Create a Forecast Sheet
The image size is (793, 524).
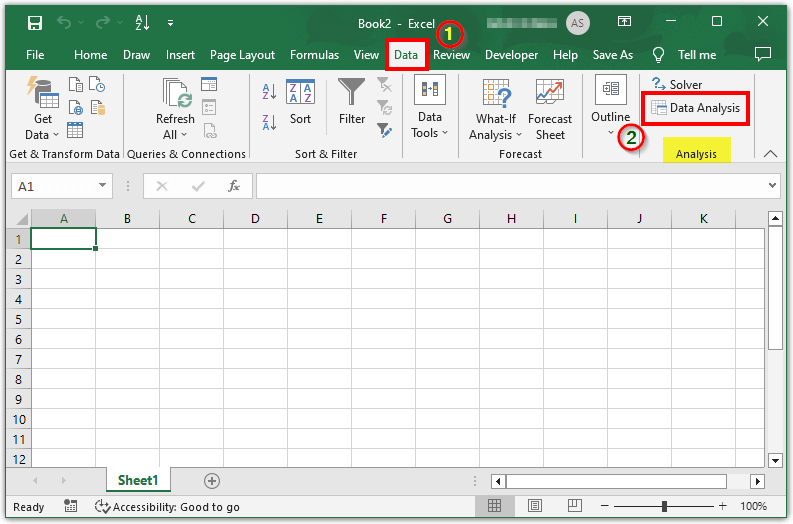[550, 110]
